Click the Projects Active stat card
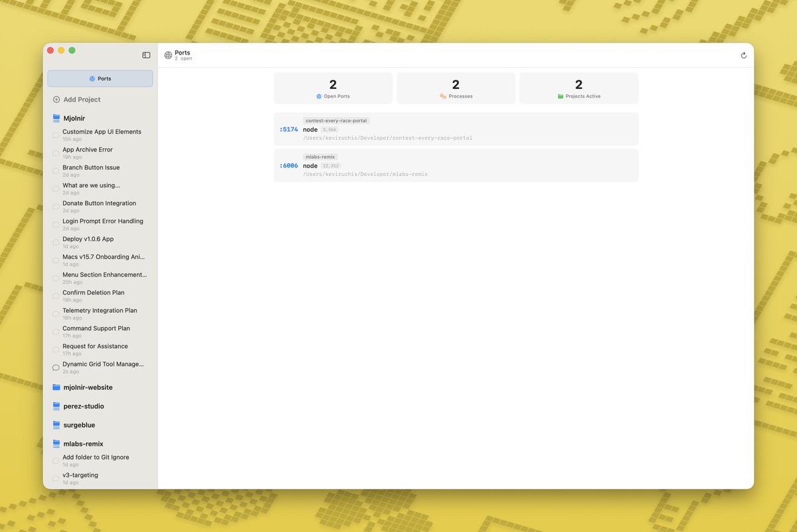 coord(579,88)
